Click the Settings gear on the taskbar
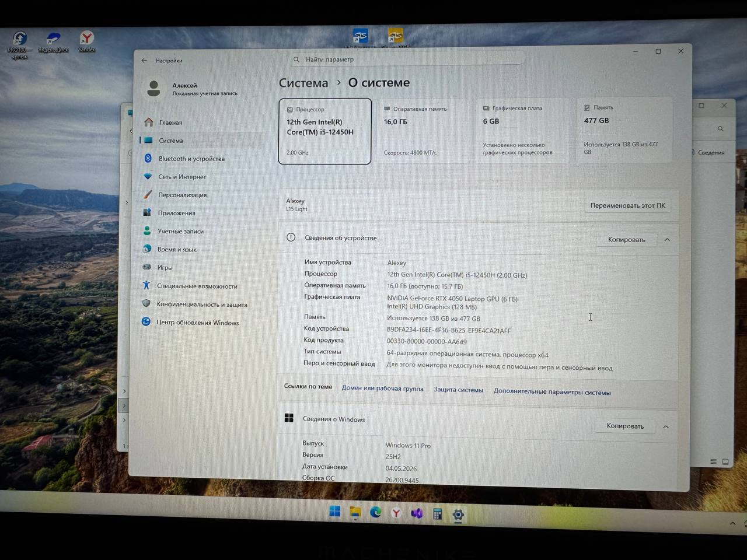 (458, 514)
